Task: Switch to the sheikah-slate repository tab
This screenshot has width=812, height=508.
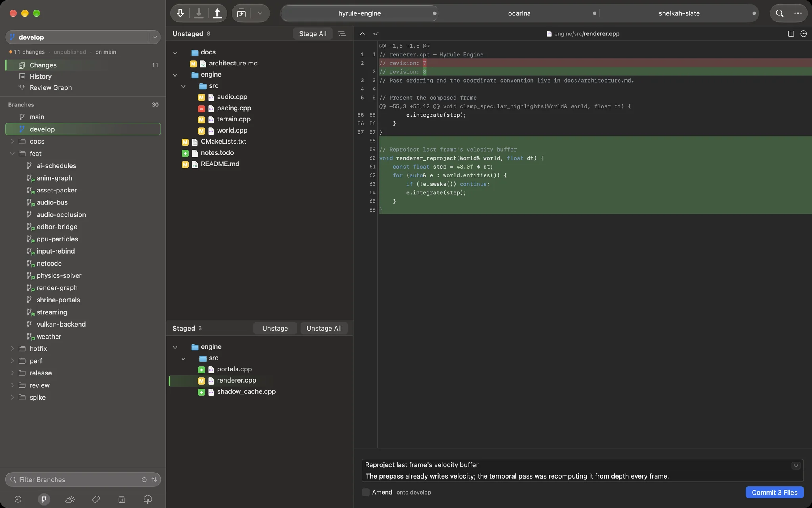Action: [679, 13]
